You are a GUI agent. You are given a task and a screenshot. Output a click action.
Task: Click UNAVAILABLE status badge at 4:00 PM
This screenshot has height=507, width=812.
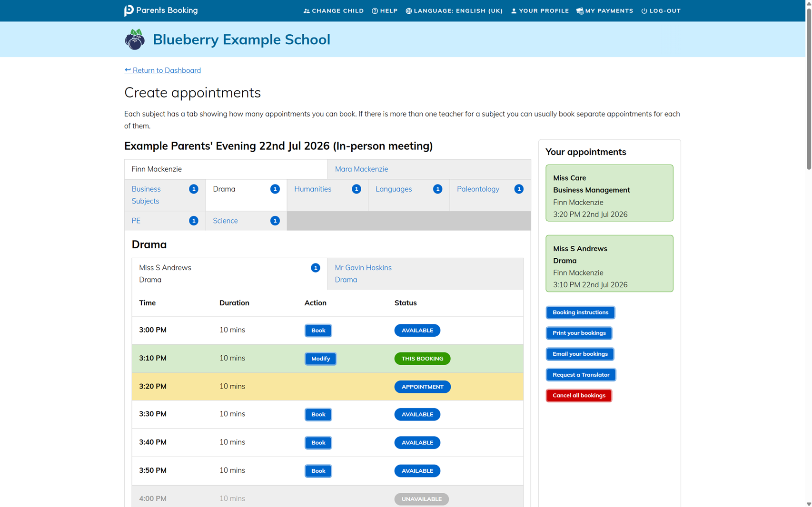pyautogui.click(x=422, y=499)
